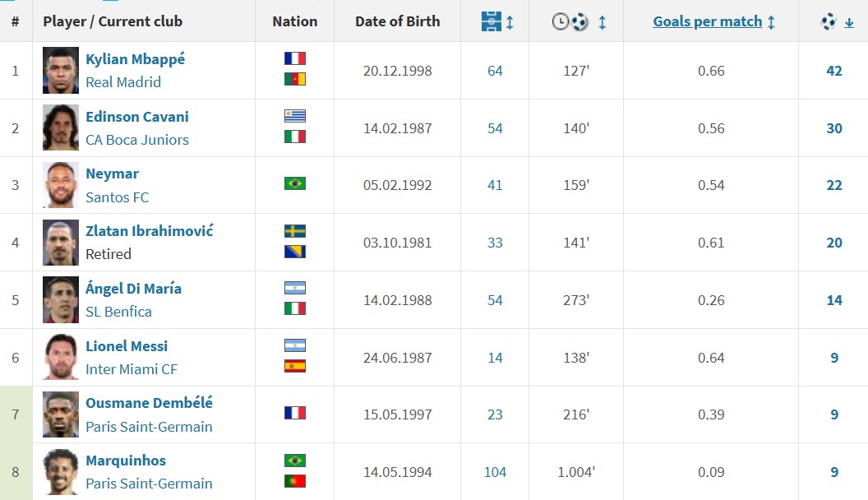Go to the Santos FC club page
The image size is (868, 500).
tap(117, 197)
